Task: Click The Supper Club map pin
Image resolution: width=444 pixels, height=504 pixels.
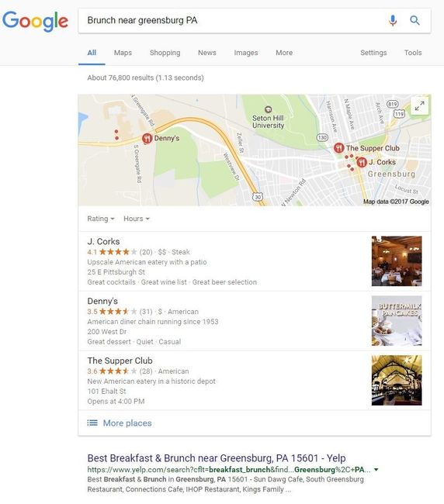Action: pyautogui.click(x=338, y=148)
